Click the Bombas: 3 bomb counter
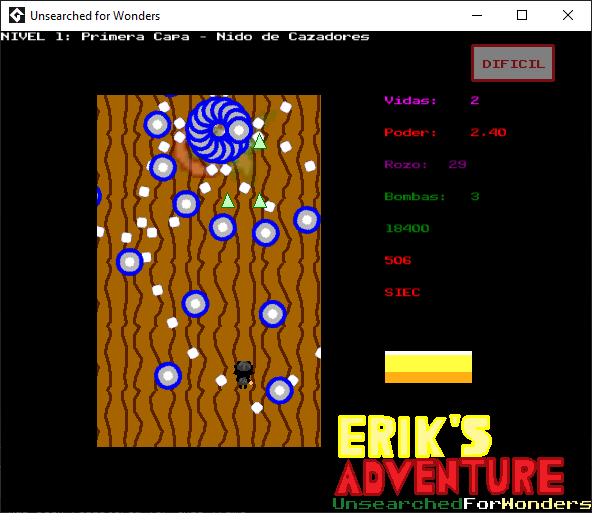The height and width of the screenshot is (513, 592). tap(432, 197)
